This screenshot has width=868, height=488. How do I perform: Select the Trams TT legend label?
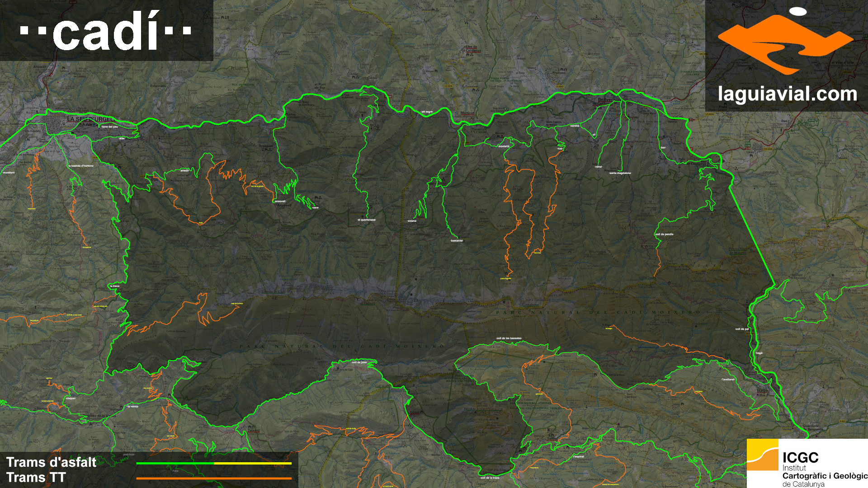tap(36, 478)
